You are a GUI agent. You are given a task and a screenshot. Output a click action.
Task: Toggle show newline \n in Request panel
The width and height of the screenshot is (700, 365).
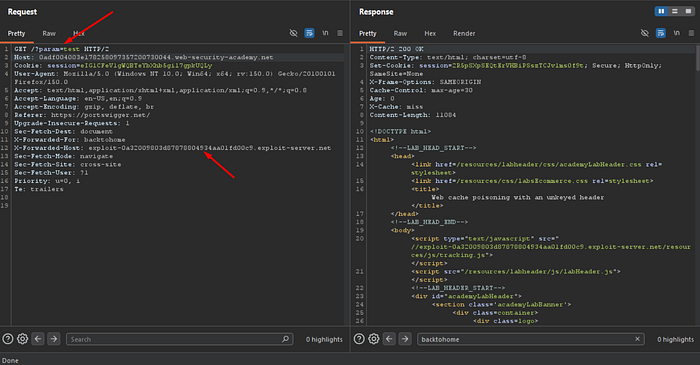(325, 33)
